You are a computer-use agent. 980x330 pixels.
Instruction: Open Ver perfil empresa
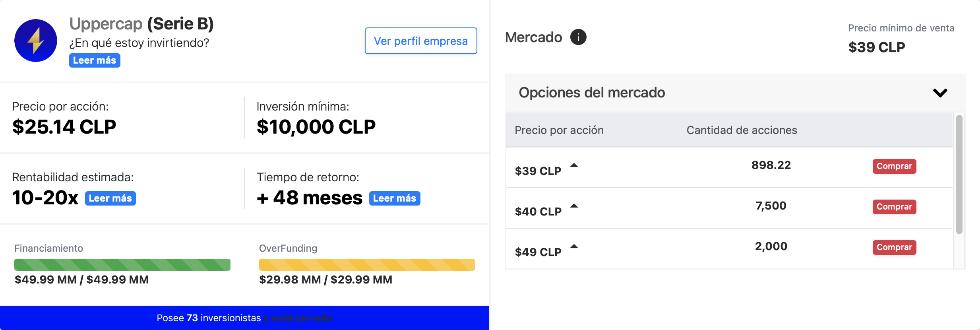coord(421,41)
